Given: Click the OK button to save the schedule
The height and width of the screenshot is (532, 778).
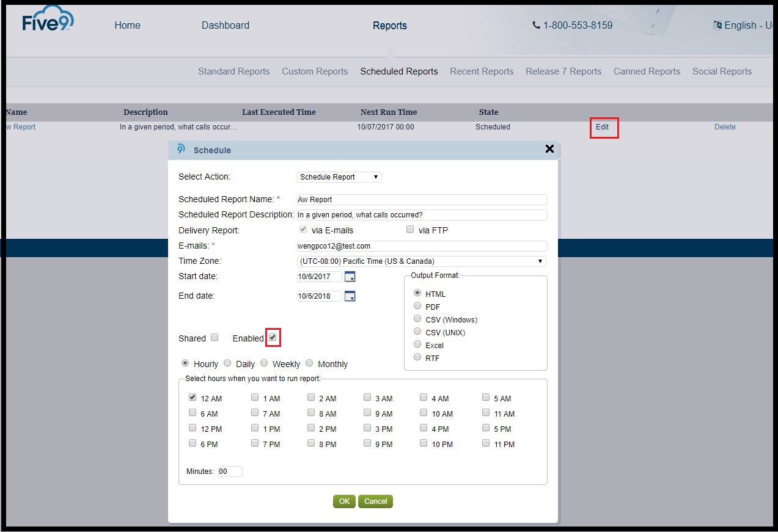Looking at the screenshot, I should pos(343,501).
